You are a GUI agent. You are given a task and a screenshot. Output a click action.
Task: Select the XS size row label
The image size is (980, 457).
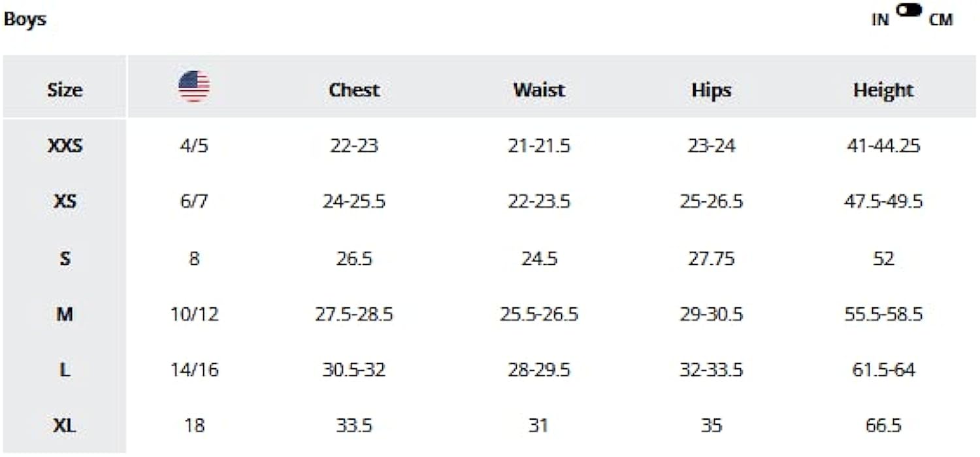coord(65,201)
